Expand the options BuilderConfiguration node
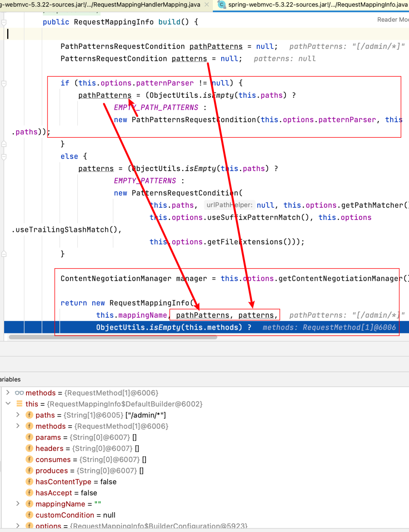Viewport: 409px width, 532px height. pyautogui.click(x=18, y=526)
